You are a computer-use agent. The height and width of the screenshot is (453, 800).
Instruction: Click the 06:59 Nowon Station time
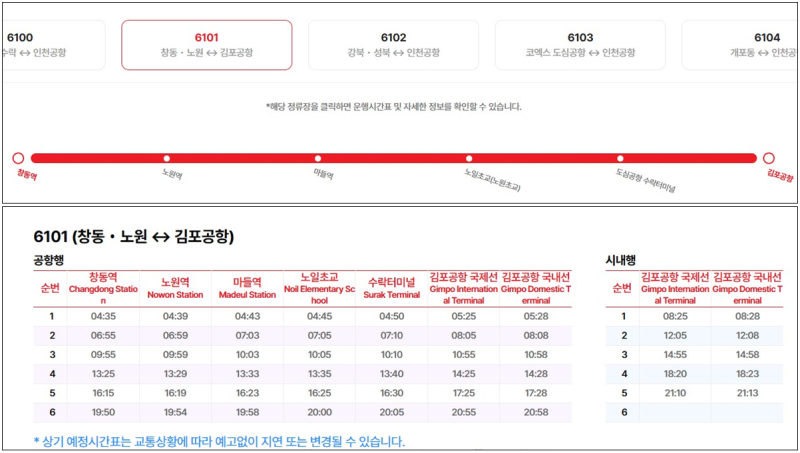[x=175, y=336]
